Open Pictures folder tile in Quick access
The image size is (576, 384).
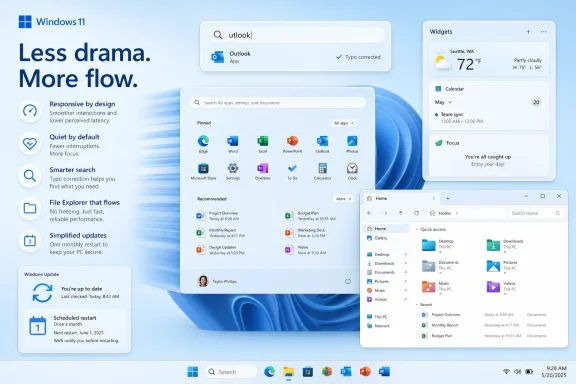[x=502, y=265]
